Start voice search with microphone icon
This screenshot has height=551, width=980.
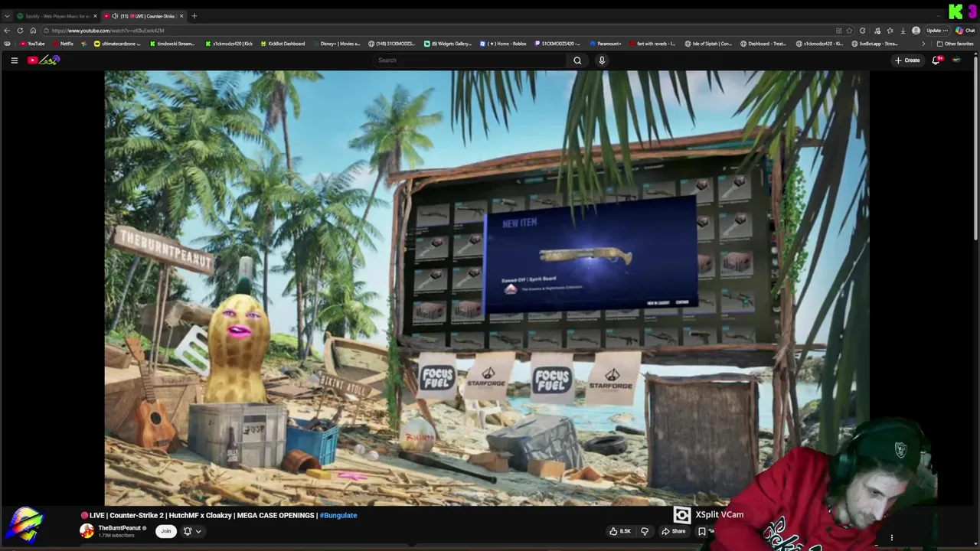click(x=602, y=60)
